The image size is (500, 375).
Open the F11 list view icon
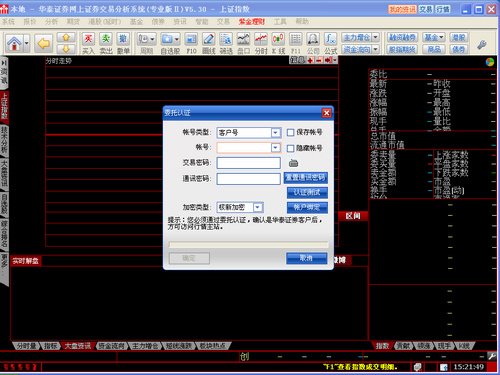click(296, 43)
